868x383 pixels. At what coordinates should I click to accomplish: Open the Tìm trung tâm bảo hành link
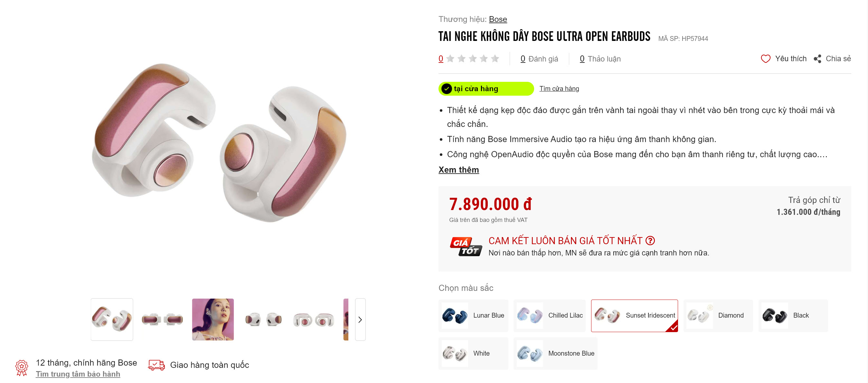pyautogui.click(x=78, y=374)
